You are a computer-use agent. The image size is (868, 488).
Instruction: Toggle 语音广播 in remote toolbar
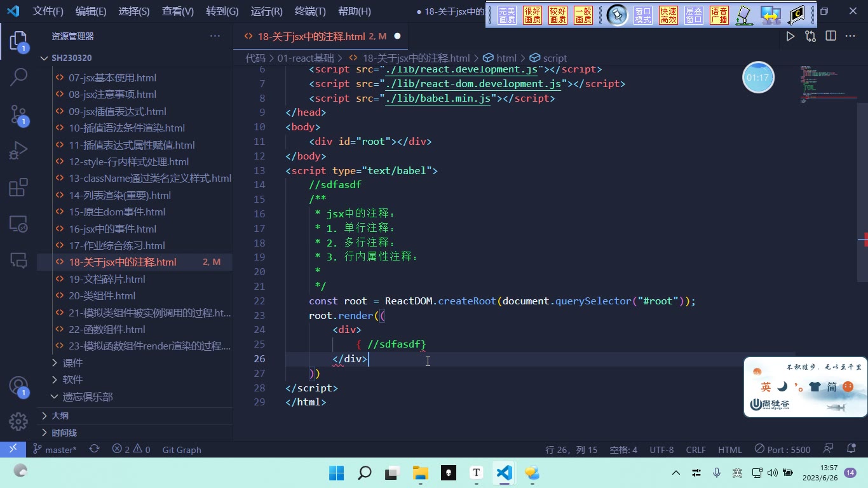pos(719,15)
